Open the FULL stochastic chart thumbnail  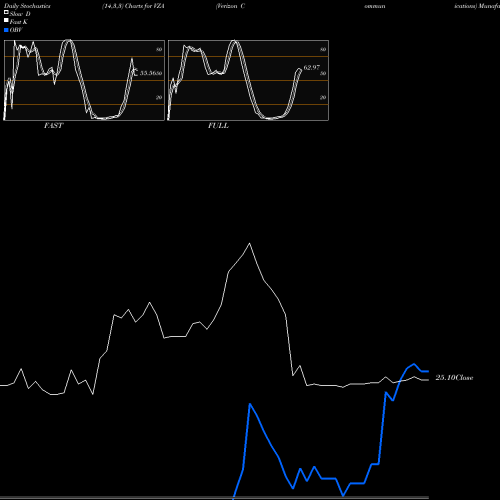click(x=248, y=80)
